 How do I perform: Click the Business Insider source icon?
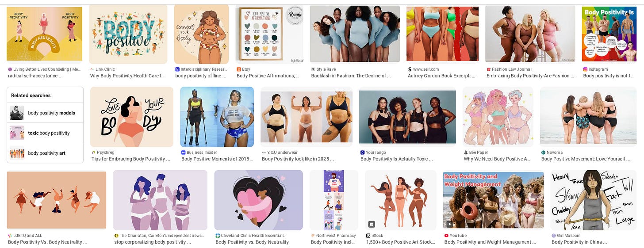(x=183, y=153)
